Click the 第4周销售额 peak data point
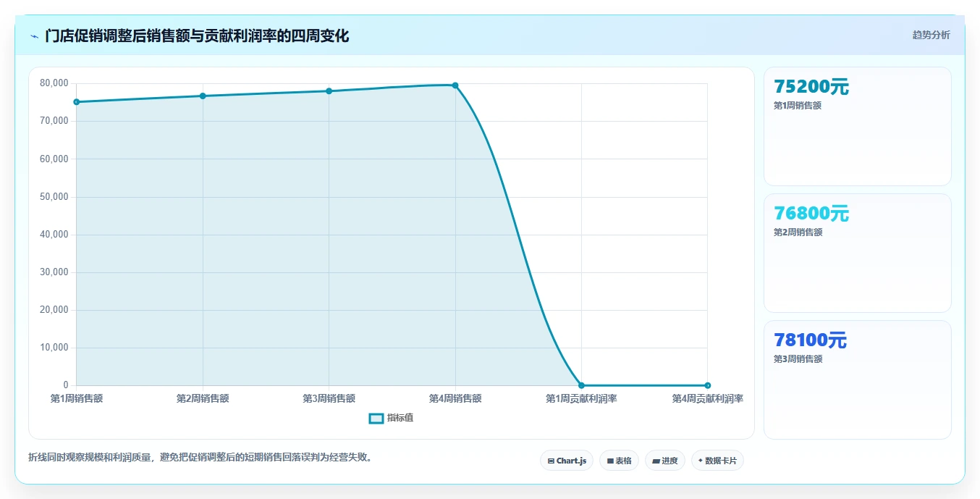 coord(455,85)
